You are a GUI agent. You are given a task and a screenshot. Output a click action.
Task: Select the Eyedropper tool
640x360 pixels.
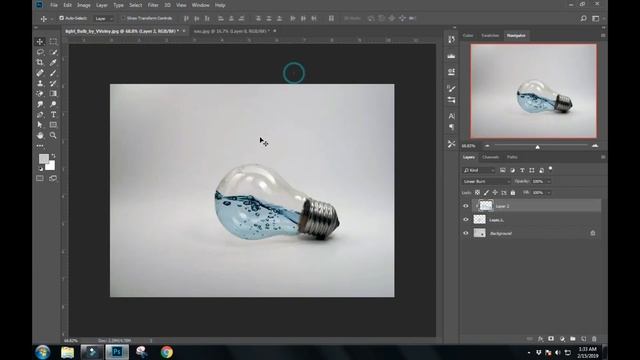(53, 62)
